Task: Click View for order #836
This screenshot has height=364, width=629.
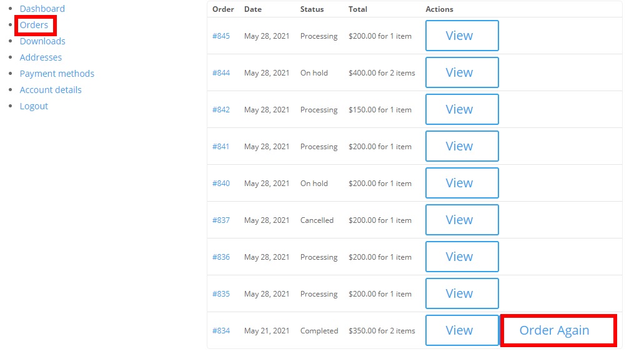Action: pos(462,257)
